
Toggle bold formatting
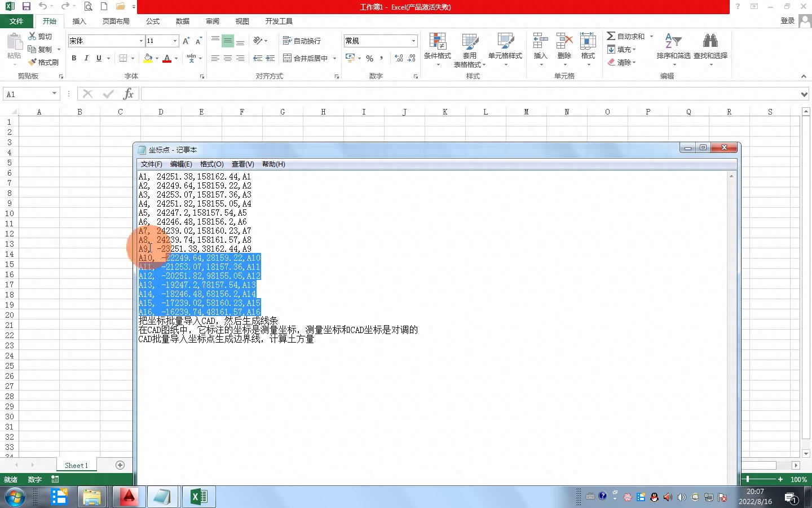pyautogui.click(x=74, y=58)
